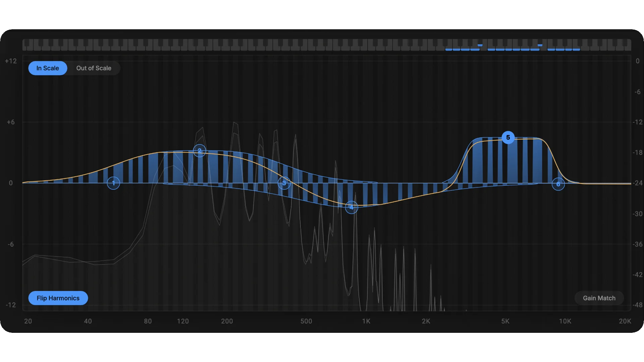This screenshot has width=644, height=362.
Task: Click the 5K frequency axis label
Action: pyautogui.click(x=505, y=321)
